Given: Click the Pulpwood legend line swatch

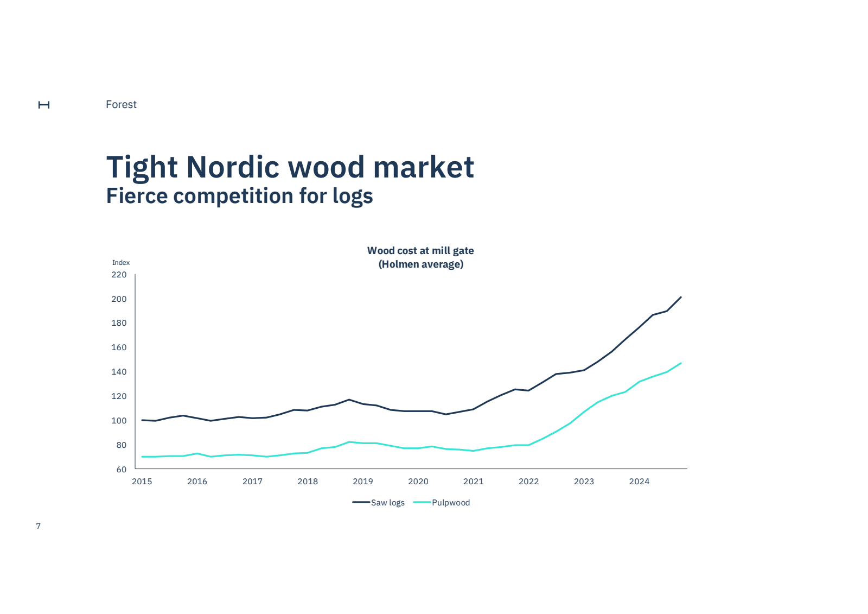Looking at the screenshot, I should point(422,502).
